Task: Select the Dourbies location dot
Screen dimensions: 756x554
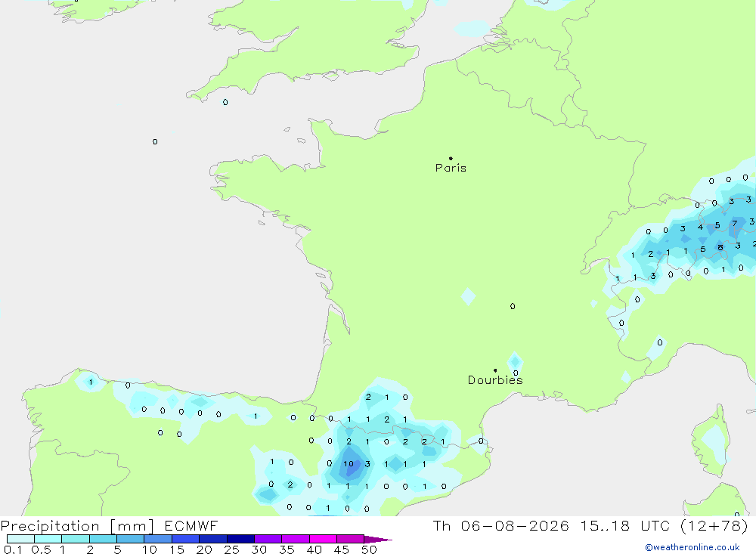Action: (495, 370)
